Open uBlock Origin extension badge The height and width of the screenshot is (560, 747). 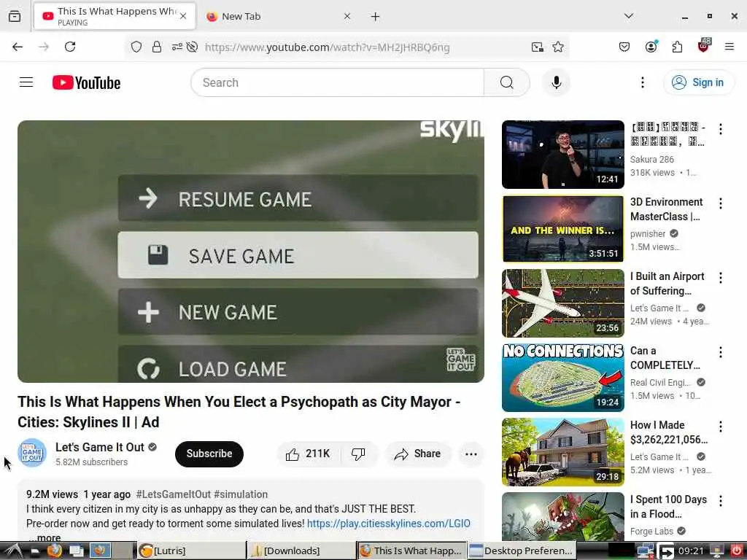[x=704, y=46]
